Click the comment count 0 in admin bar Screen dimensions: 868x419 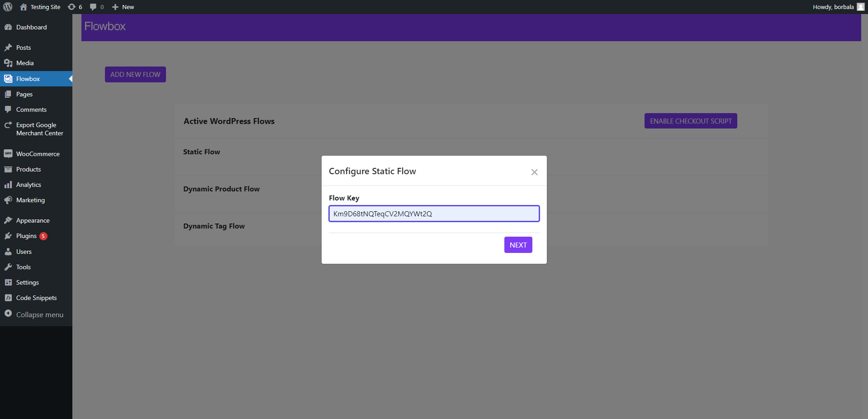102,7
